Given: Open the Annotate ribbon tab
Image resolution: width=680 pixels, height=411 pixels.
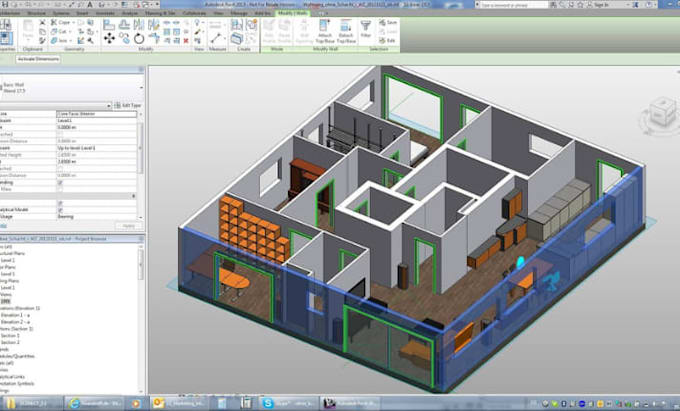Looking at the screenshot, I should (105, 13).
